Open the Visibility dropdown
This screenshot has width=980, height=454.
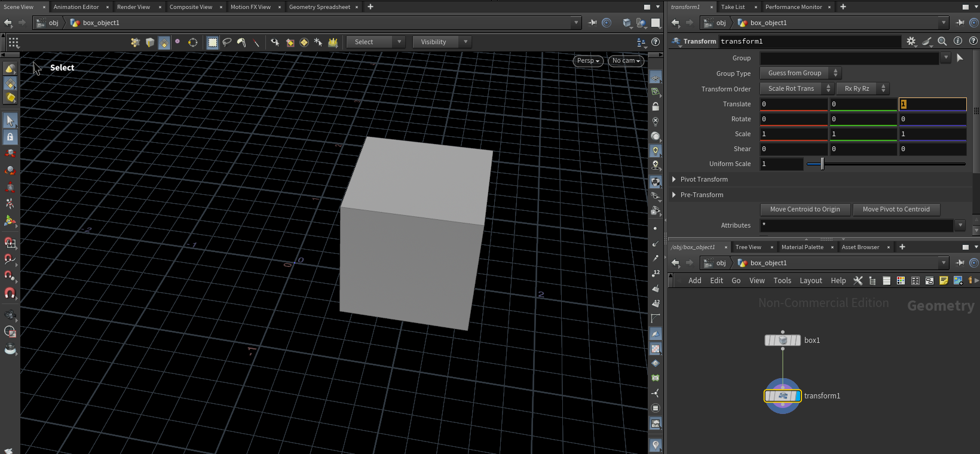pos(442,42)
